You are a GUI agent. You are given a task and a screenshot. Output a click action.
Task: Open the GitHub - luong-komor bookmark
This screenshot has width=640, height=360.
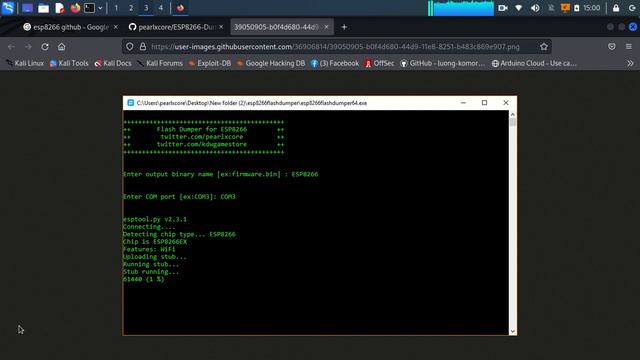pos(442,63)
